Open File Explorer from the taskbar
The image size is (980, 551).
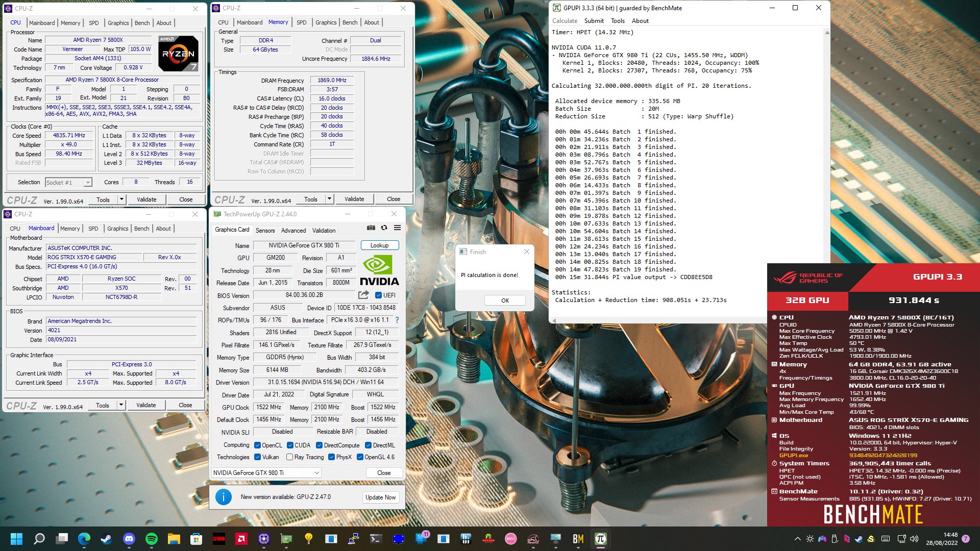pyautogui.click(x=174, y=539)
